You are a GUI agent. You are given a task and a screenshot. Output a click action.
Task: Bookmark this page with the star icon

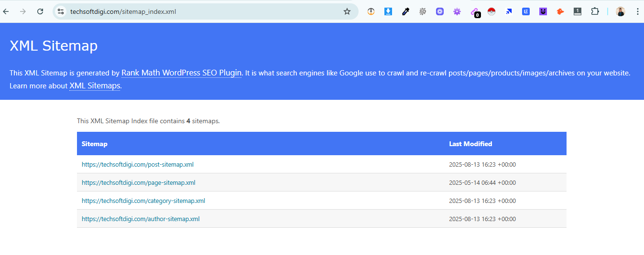pos(347,11)
